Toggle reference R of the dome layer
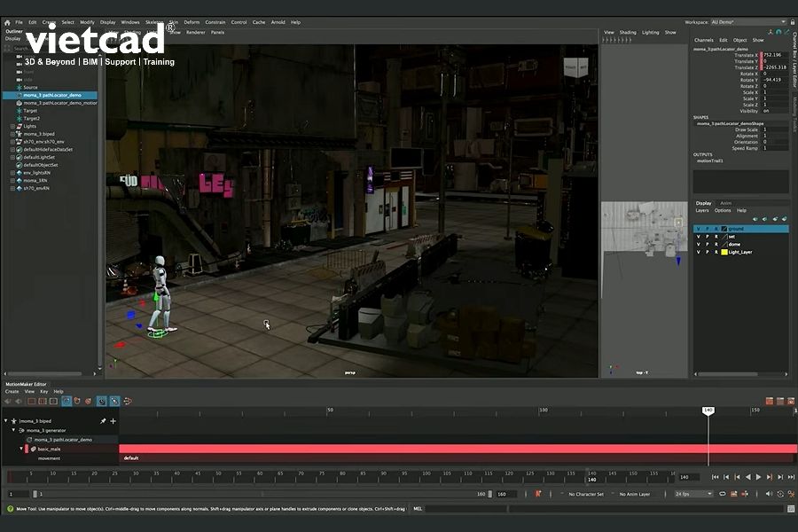Image resolution: width=798 pixels, height=532 pixels. pos(716,245)
